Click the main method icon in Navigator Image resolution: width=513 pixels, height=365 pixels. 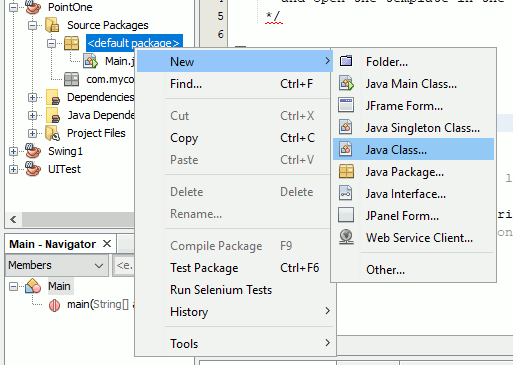[x=54, y=305]
